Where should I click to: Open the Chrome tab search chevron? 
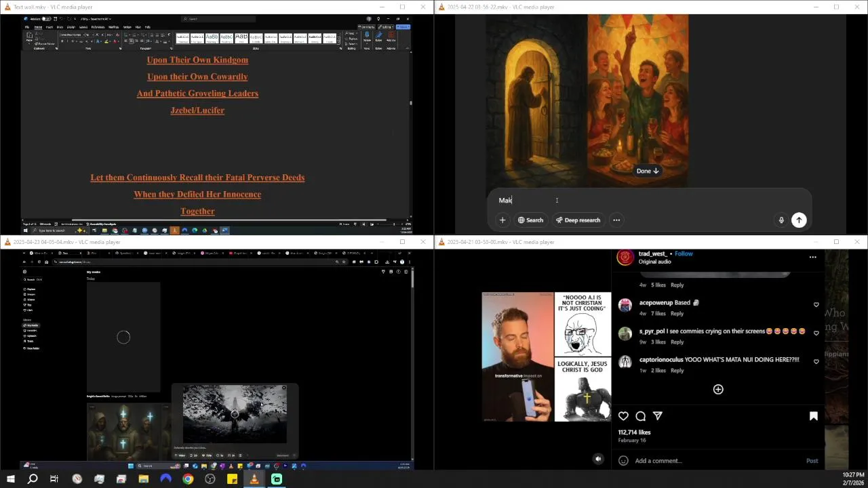(x=24, y=253)
